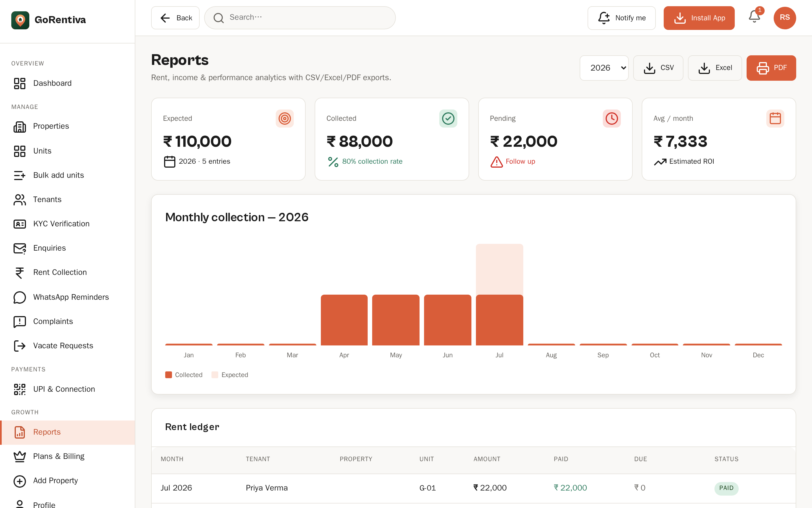Open Tenants in the sidebar

[x=67, y=200]
